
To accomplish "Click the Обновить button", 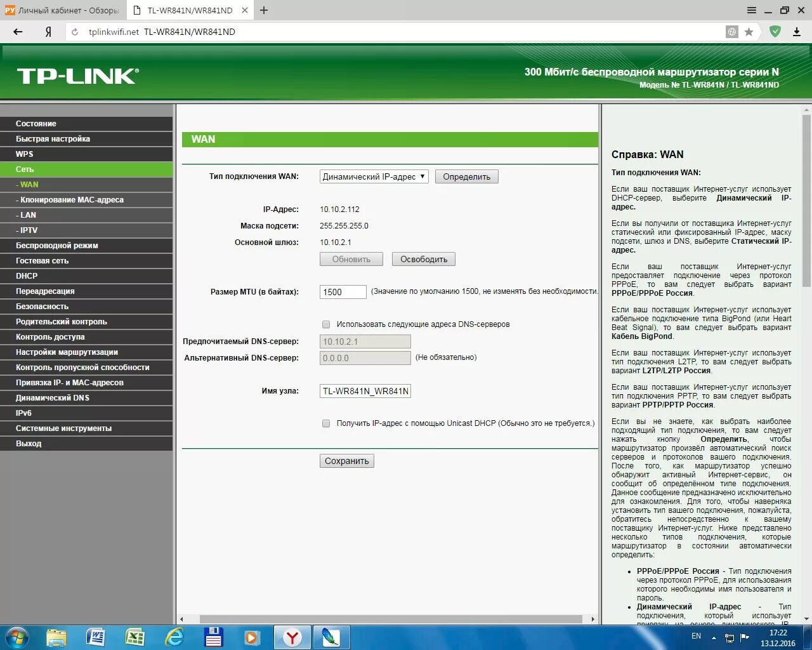I will tap(351, 259).
